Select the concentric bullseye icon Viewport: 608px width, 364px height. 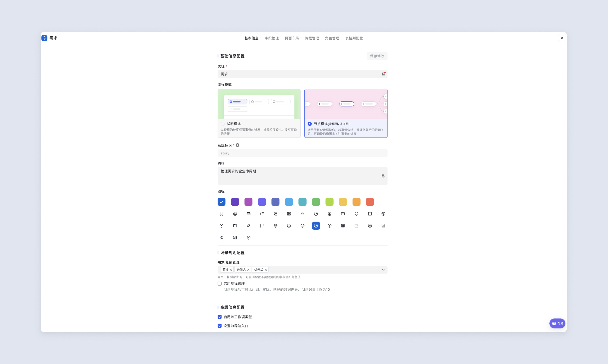tap(275, 226)
